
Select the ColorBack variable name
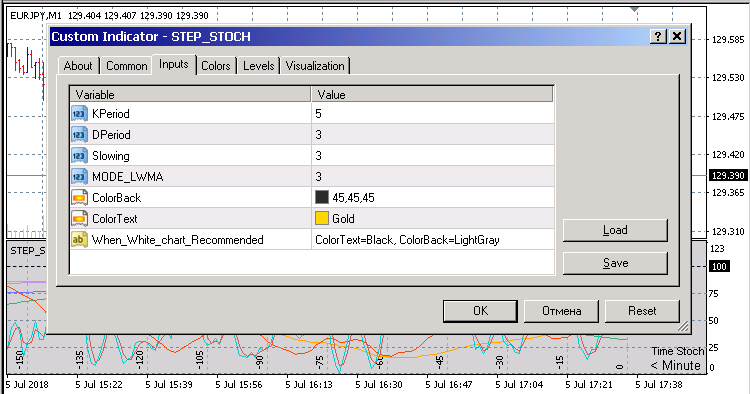[116, 198]
